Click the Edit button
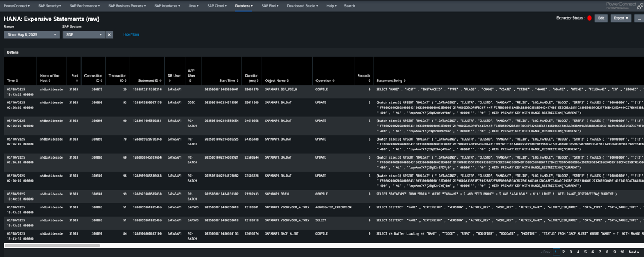The height and width of the screenshot is (257, 644). [601, 19]
